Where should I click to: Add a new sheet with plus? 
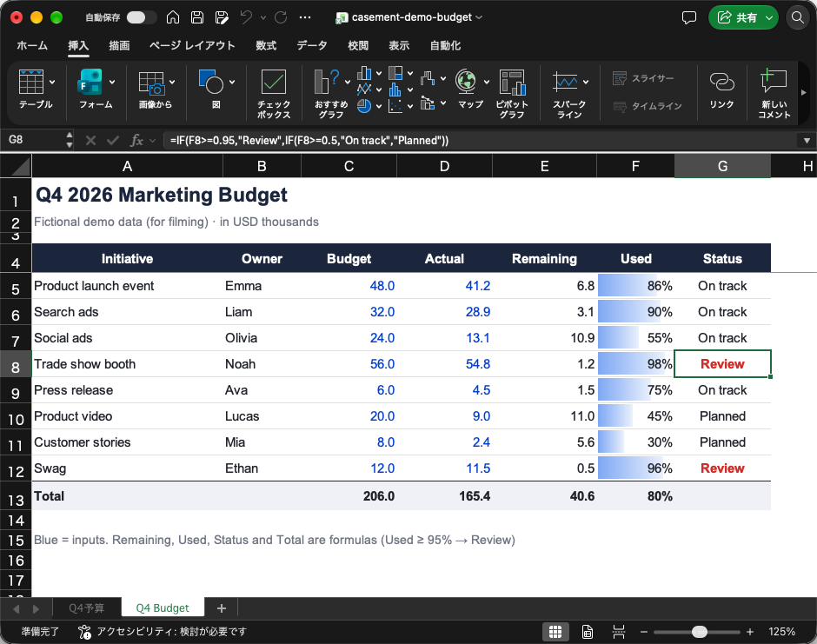(222, 608)
